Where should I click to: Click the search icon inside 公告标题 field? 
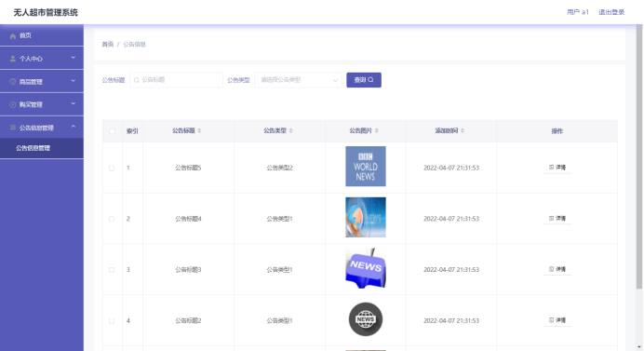[x=137, y=80]
